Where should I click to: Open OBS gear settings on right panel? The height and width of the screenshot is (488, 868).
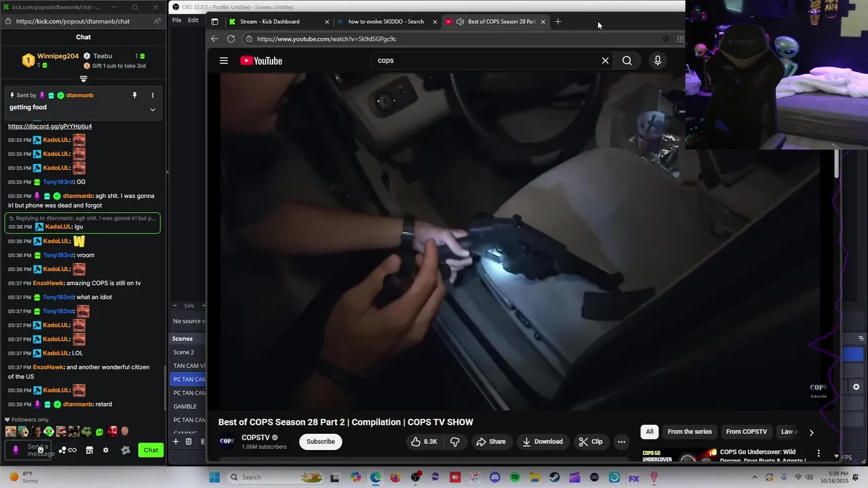856,387
